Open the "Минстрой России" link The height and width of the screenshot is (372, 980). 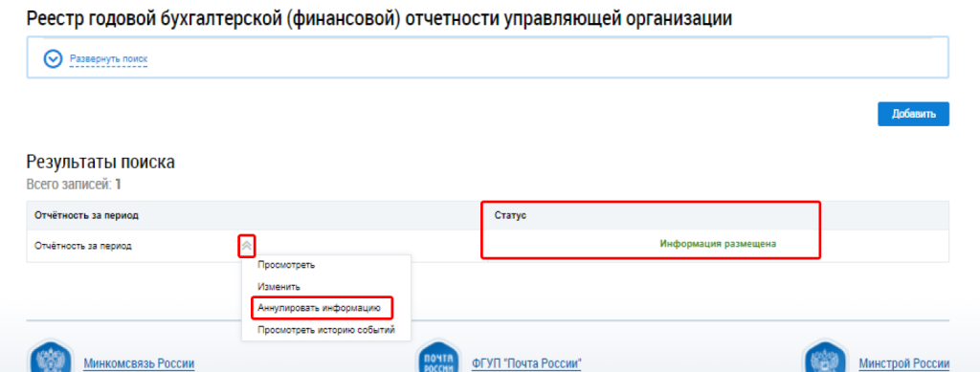(903, 363)
